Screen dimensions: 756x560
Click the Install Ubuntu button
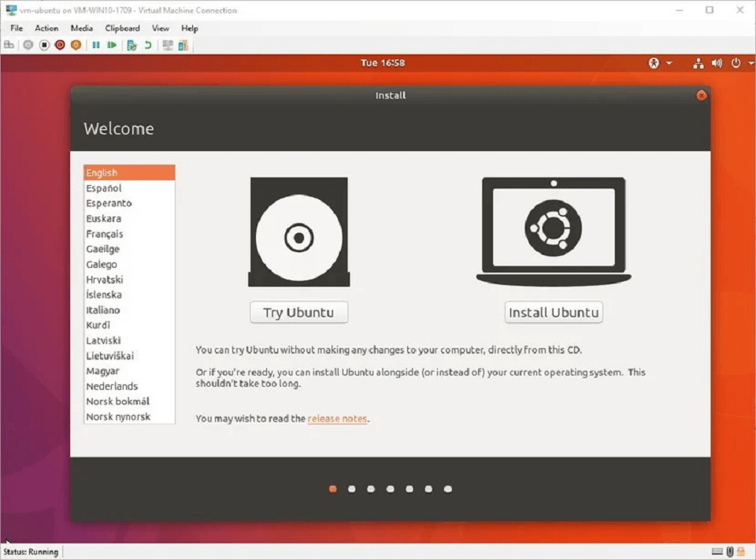click(x=554, y=312)
